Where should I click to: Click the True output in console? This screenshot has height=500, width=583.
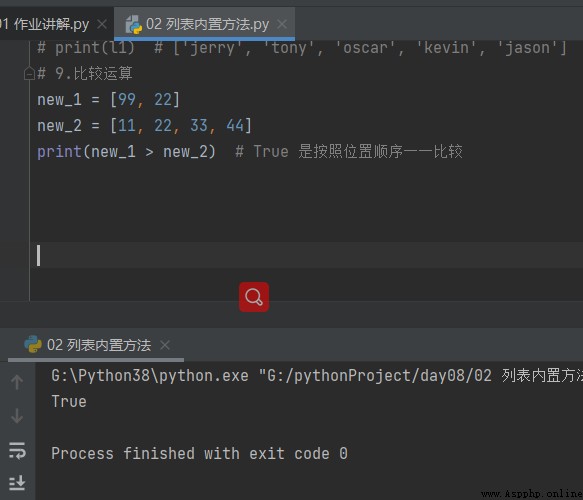point(69,401)
